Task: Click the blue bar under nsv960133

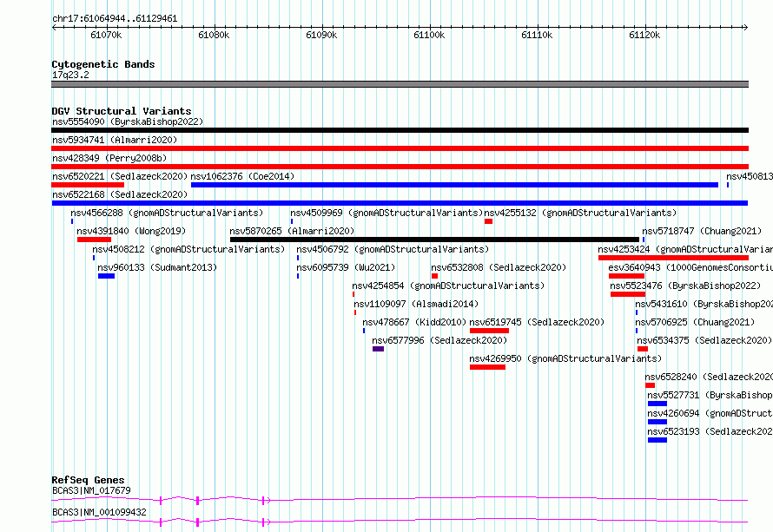Action: pos(107,276)
